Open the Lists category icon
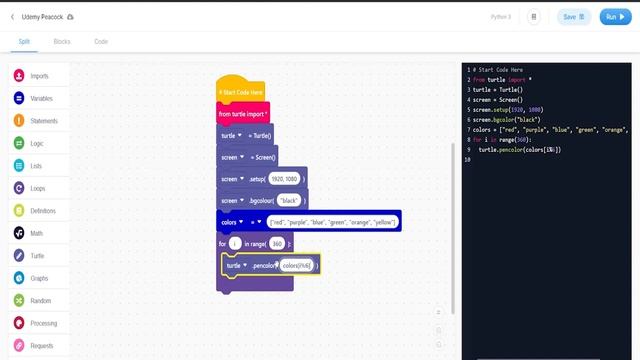This screenshot has width=640, height=360. point(19,165)
